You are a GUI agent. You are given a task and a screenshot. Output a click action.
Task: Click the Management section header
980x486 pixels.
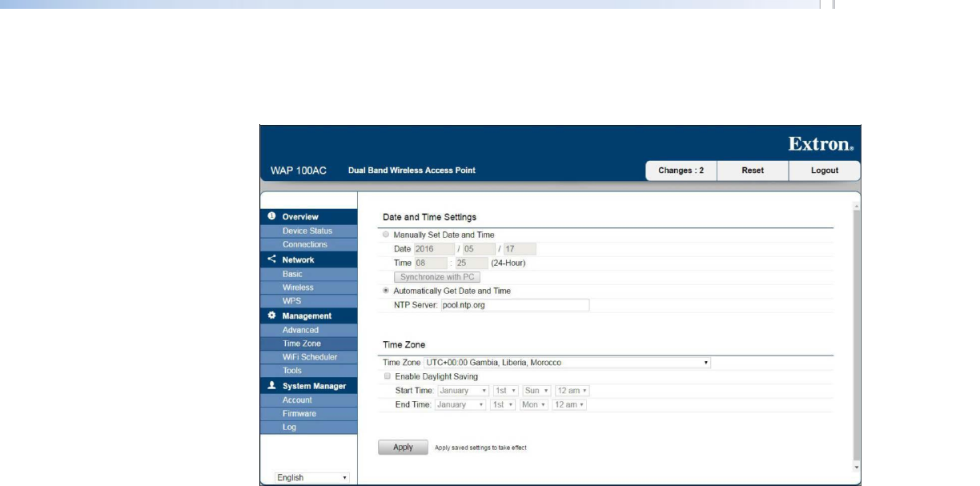click(309, 315)
